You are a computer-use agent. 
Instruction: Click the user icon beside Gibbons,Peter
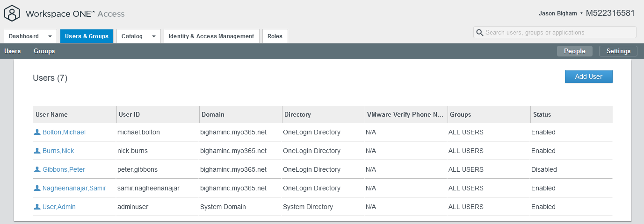point(37,169)
